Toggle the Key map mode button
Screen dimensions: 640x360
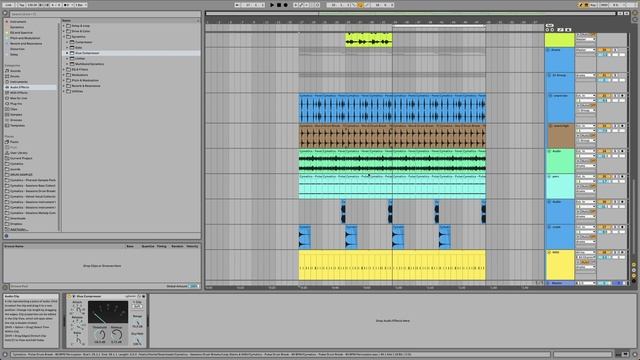click(x=593, y=5)
